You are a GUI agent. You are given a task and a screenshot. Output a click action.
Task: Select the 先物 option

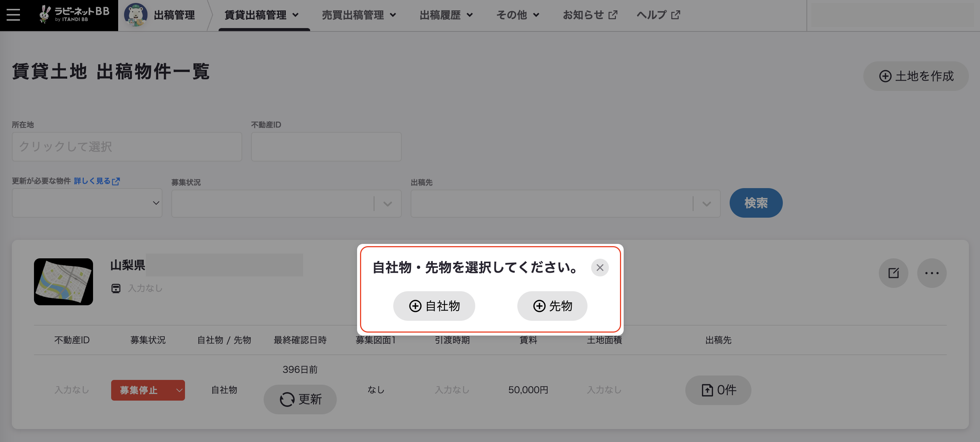point(552,306)
